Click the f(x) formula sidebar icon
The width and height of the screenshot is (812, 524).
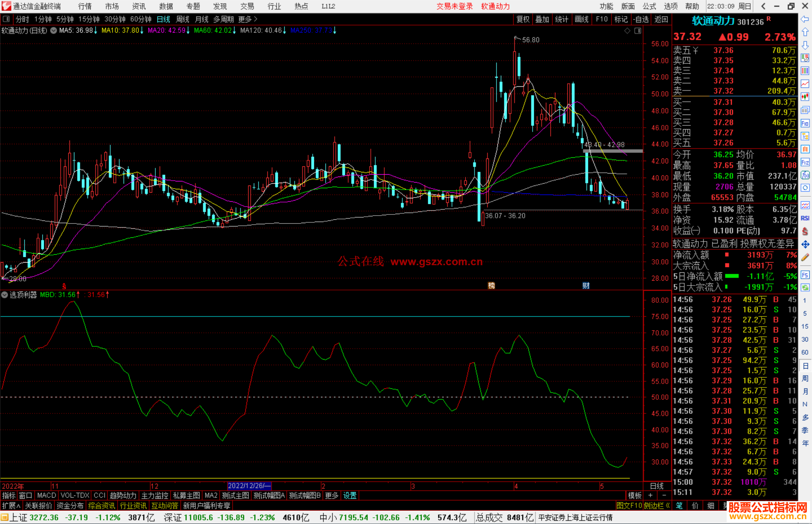pyautogui.click(x=805, y=175)
